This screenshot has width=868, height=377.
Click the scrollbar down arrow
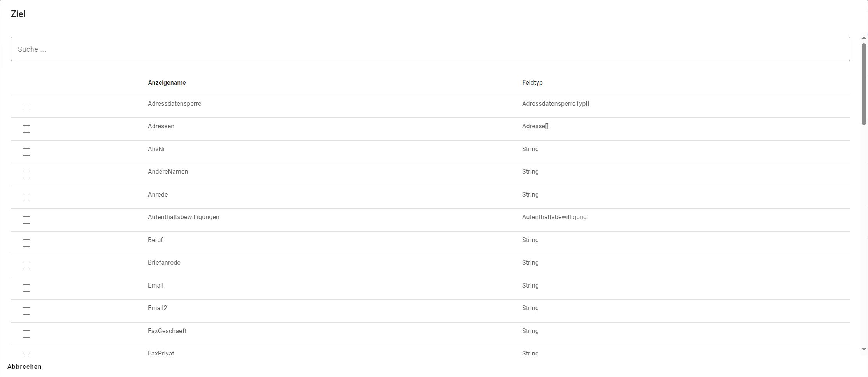[864, 349]
